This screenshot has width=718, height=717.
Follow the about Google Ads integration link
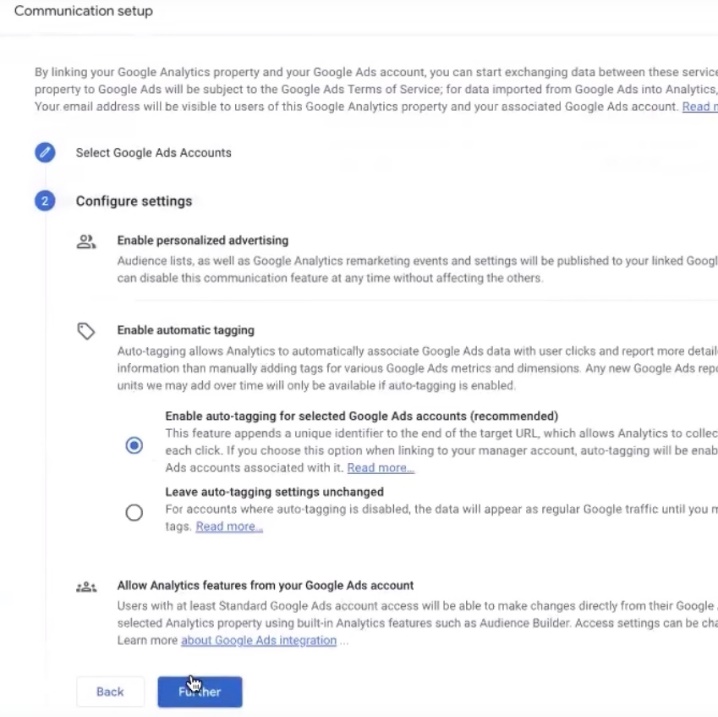259,641
